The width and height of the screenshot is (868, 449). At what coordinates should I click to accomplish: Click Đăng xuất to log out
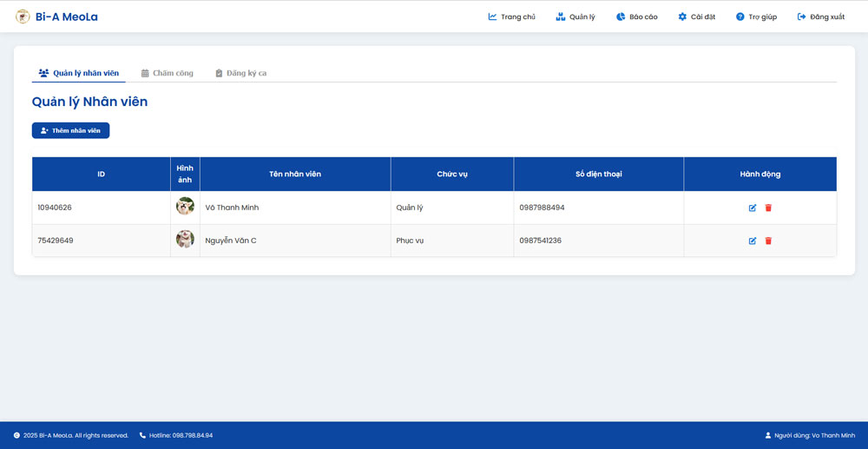[820, 17]
